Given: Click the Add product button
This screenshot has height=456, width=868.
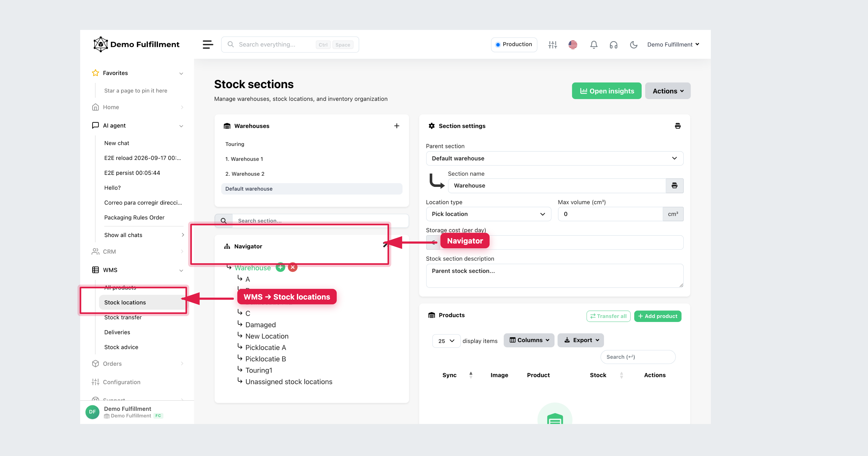Looking at the screenshot, I should (657, 316).
